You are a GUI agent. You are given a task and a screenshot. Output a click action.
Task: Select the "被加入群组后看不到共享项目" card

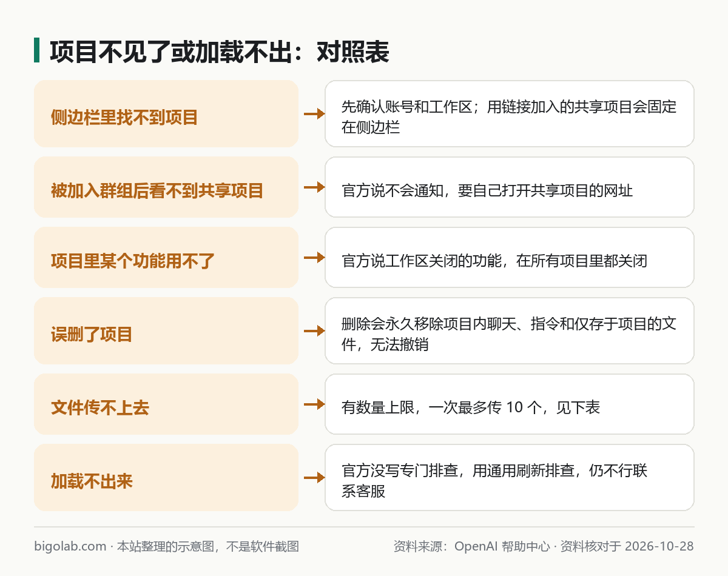(x=166, y=187)
